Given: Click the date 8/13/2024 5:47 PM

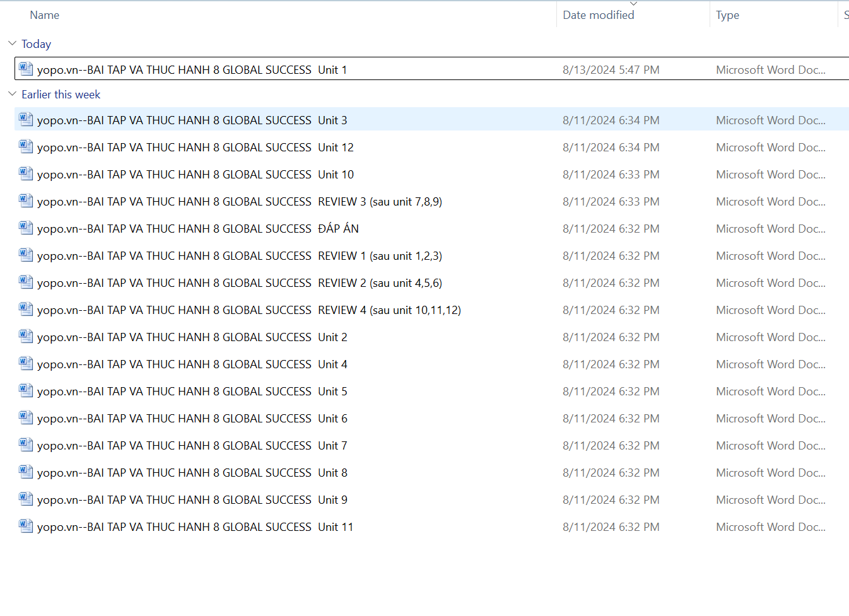Looking at the screenshot, I should pyautogui.click(x=611, y=70).
